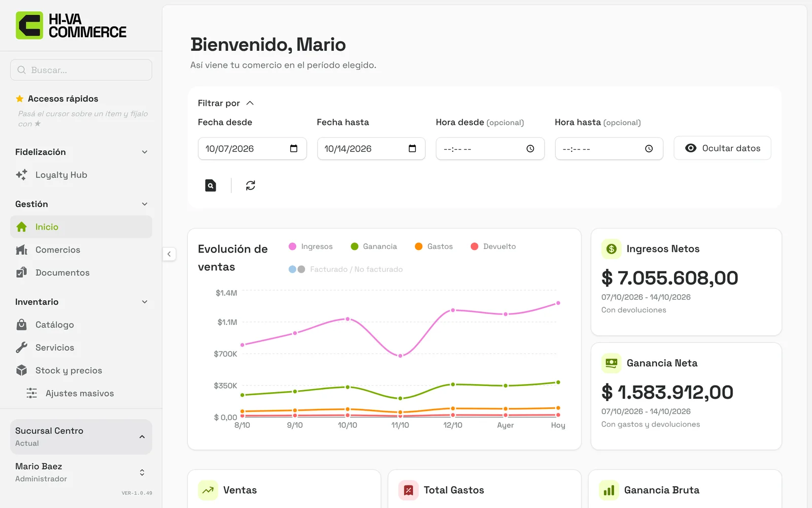The image size is (812, 508).
Task: Open the Mario Baez user menu
Action: (x=81, y=472)
